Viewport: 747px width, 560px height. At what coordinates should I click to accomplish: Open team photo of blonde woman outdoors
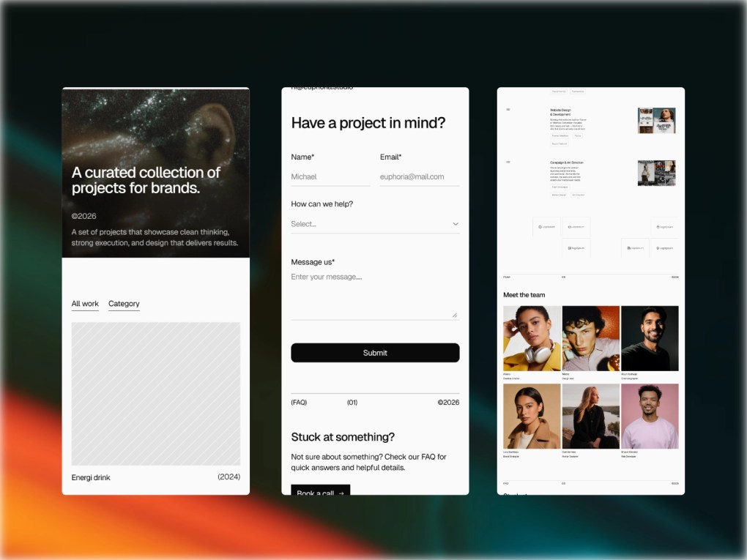point(591,417)
